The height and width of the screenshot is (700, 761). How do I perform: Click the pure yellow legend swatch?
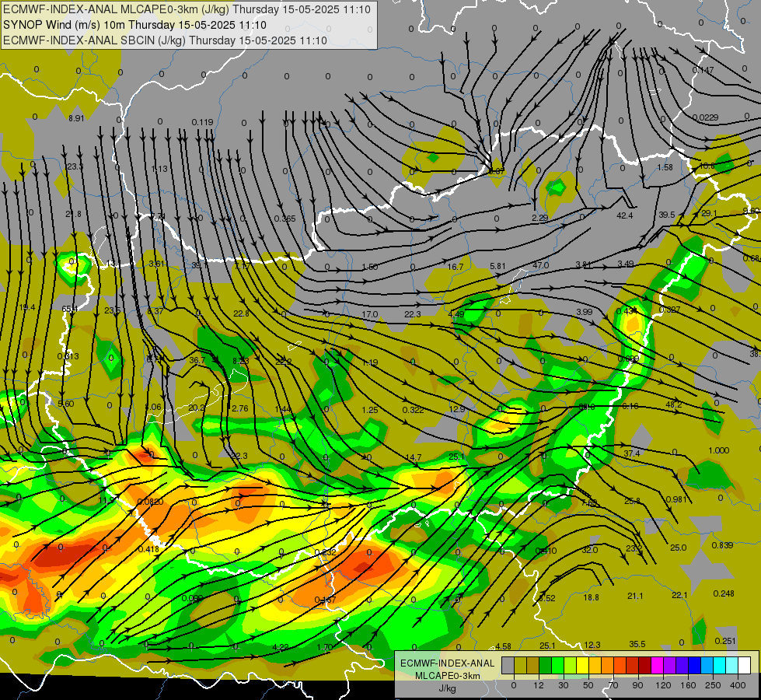[x=582, y=665]
